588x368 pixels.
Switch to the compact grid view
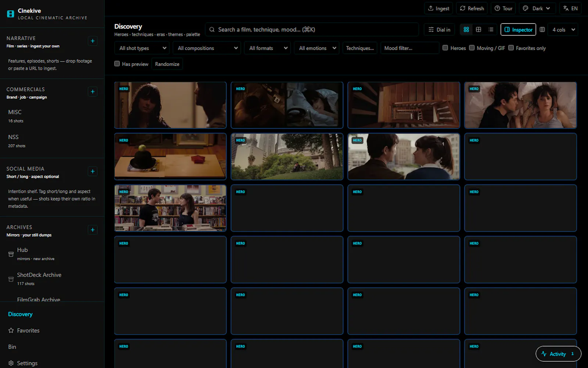coord(478,29)
